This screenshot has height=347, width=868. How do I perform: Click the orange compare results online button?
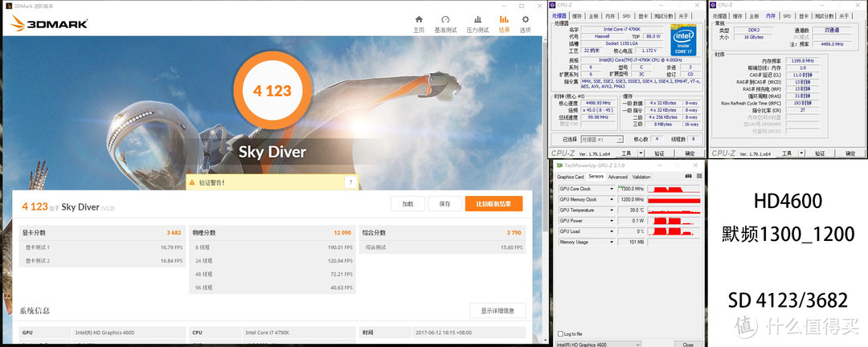[x=493, y=204]
